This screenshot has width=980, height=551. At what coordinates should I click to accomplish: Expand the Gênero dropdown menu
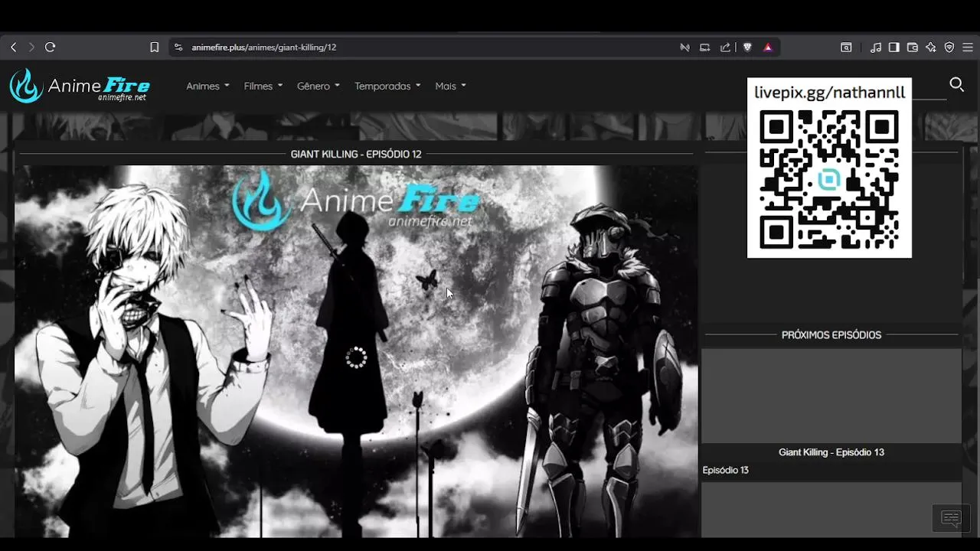(318, 86)
